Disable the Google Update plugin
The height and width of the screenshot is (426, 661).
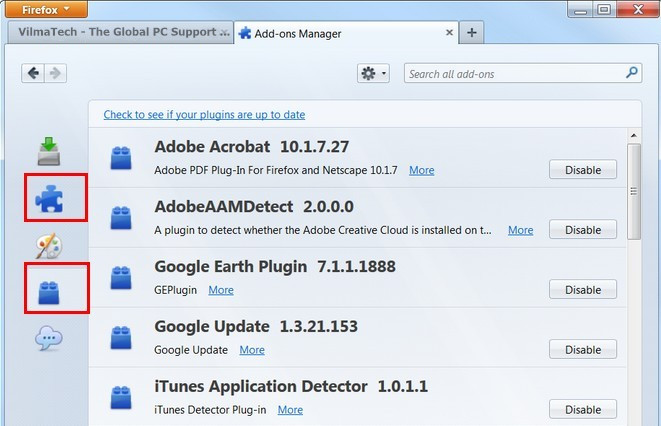coord(583,349)
